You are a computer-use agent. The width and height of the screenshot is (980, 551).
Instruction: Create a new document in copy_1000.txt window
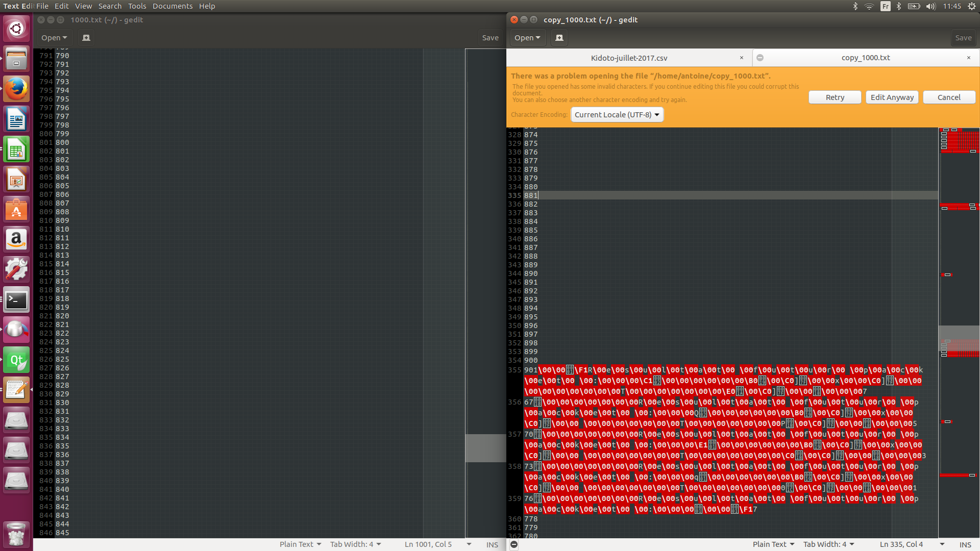(x=559, y=37)
